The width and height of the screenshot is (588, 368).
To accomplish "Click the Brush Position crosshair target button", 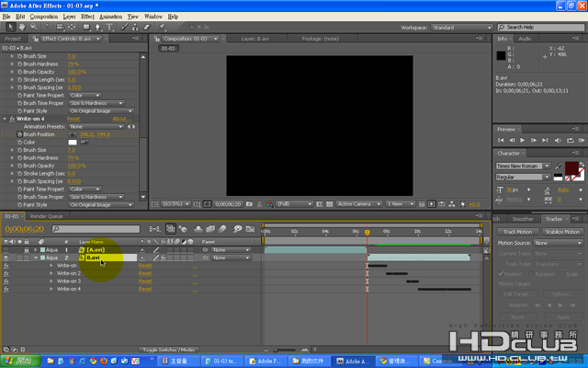I will (73, 134).
